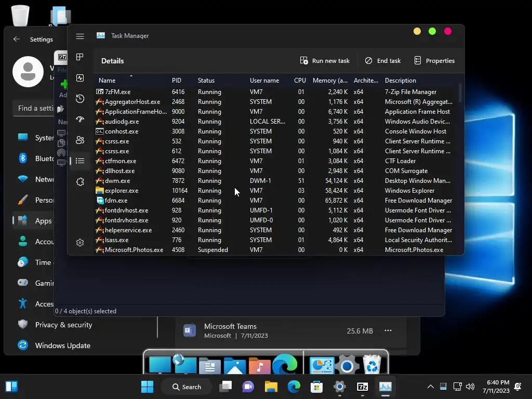Sort by Architecture column header
This screenshot has width=532, height=399.
point(366,81)
